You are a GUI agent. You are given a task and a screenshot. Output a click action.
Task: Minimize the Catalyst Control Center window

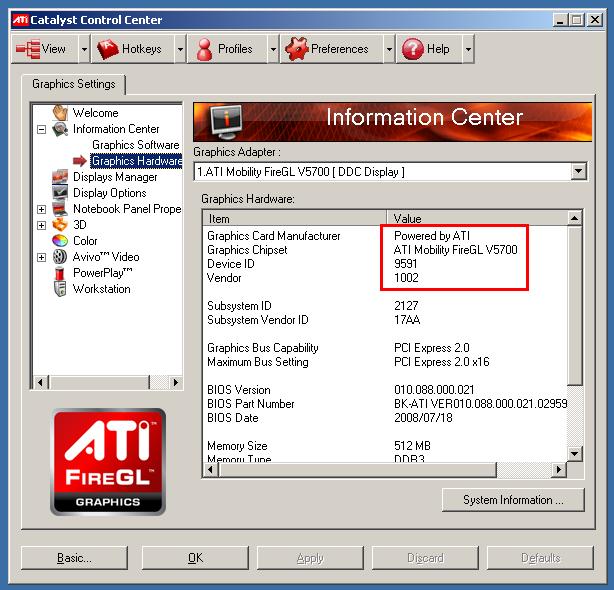[x=560, y=20]
